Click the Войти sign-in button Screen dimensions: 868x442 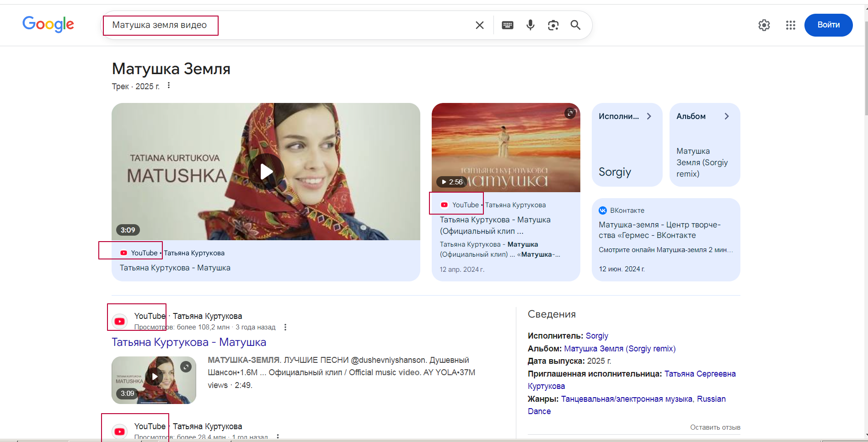828,25
